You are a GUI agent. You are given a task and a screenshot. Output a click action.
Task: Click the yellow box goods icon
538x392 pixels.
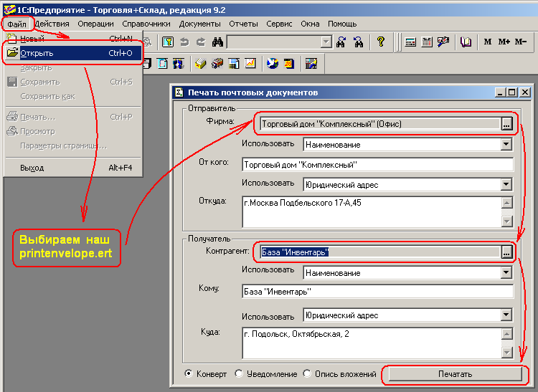click(201, 63)
